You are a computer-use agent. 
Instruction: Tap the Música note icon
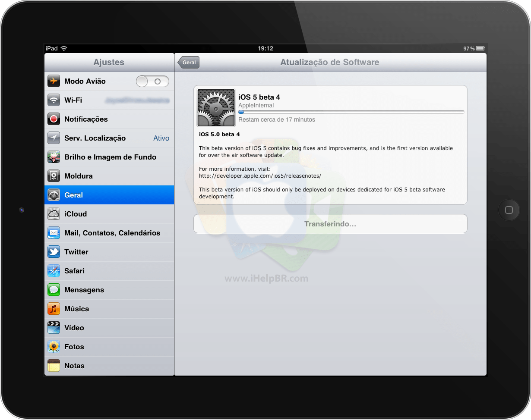click(54, 309)
